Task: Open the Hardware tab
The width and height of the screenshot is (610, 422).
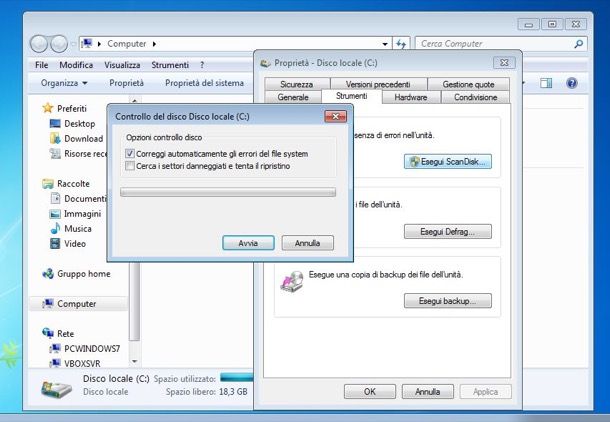Action: 411,97
